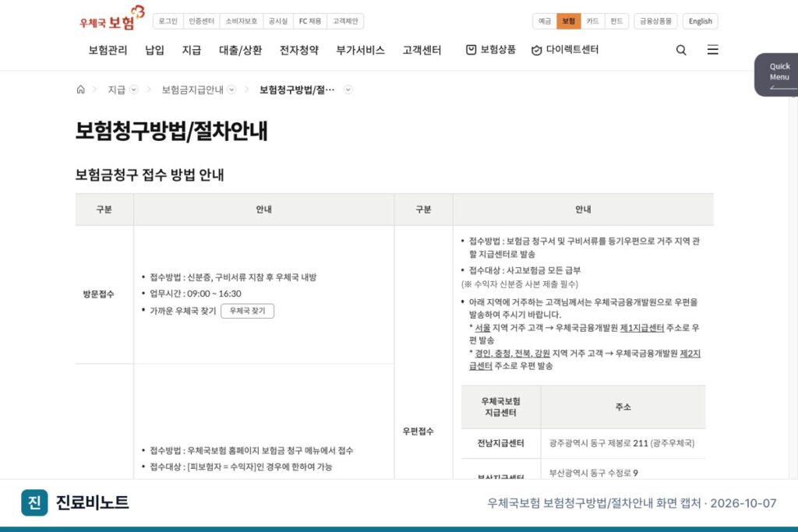Click the home icon in breadcrumb
The image size is (798, 532).
pos(80,90)
